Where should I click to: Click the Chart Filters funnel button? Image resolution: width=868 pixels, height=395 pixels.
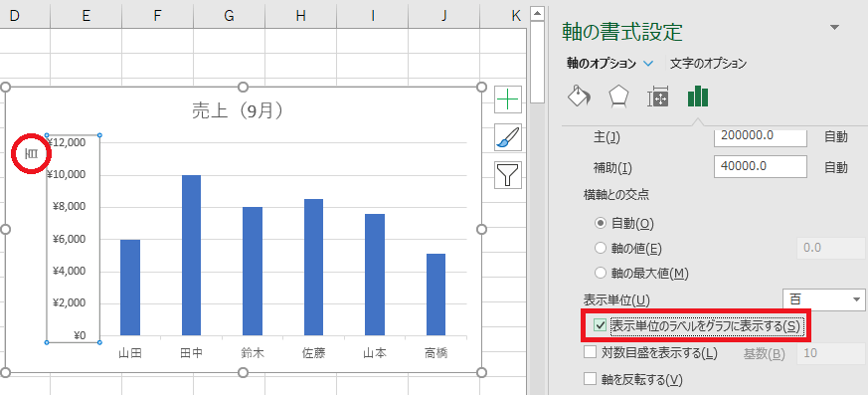[508, 175]
